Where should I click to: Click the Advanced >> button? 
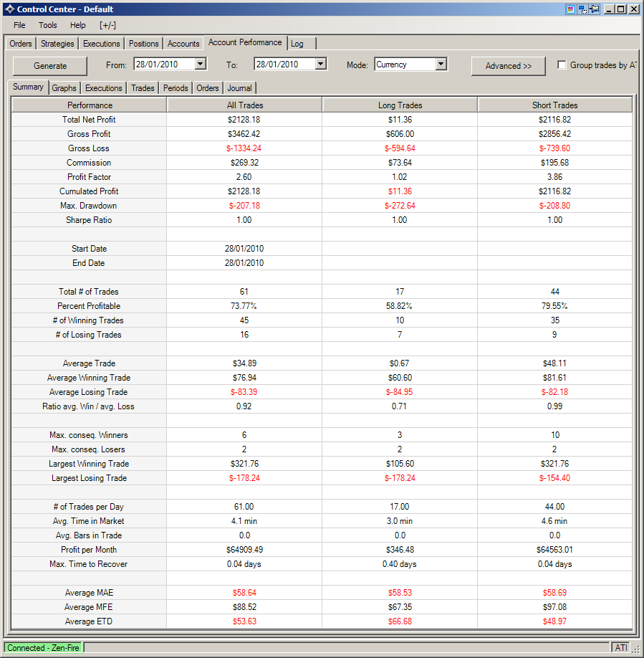click(x=508, y=66)
